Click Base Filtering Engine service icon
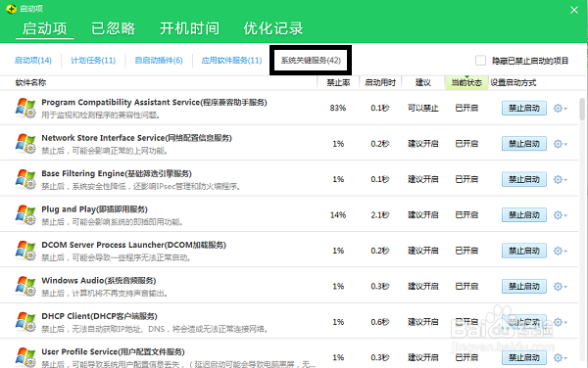 point(25,179)
